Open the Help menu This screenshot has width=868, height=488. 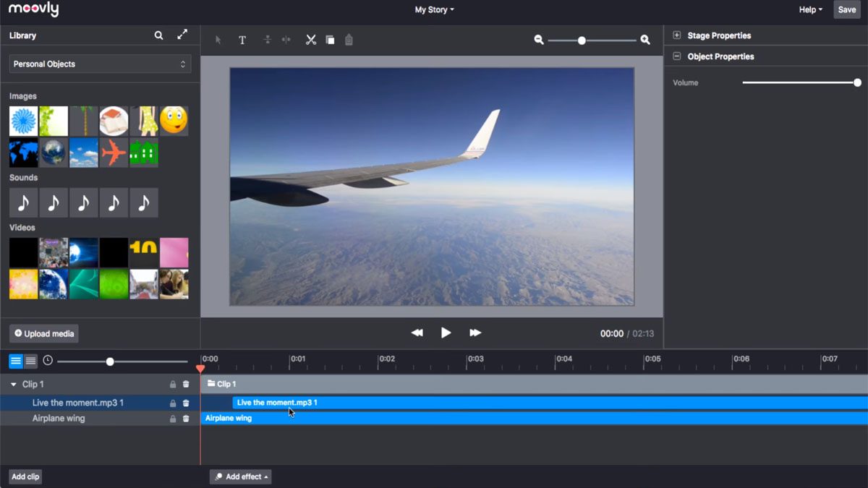pyautogui.click(x=809, y=9)
